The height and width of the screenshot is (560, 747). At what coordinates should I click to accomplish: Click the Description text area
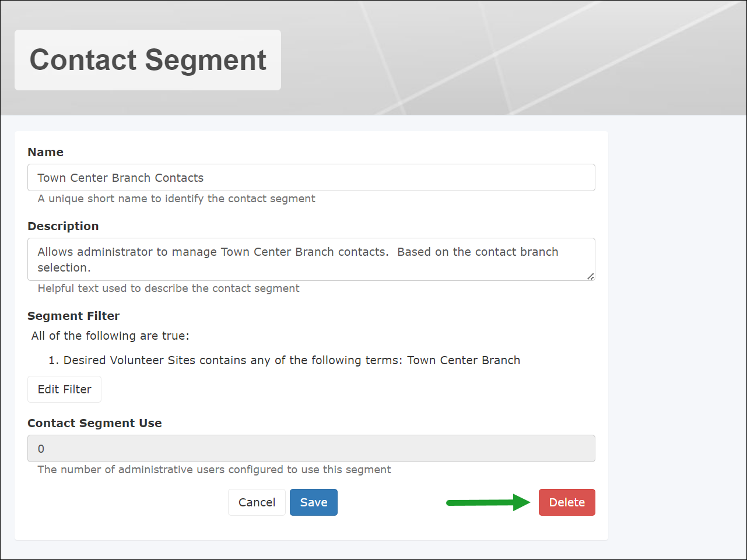(311, 259)
